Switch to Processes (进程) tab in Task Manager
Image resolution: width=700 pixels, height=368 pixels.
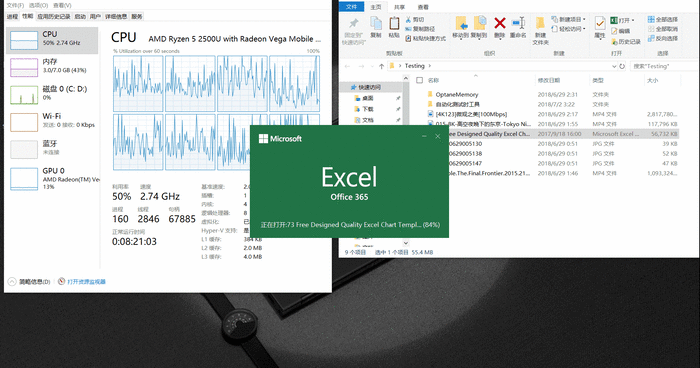coord(12,17)
